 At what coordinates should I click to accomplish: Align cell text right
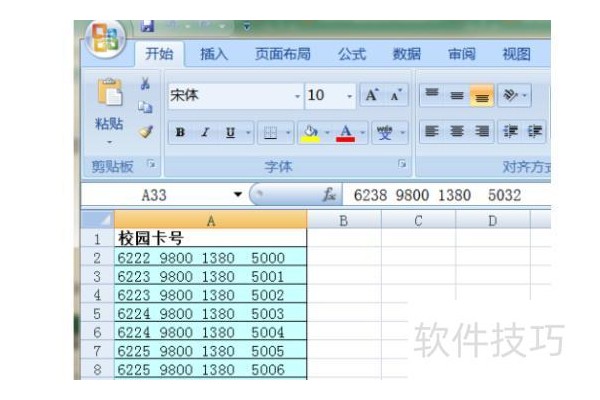click(x=482, y=132)
